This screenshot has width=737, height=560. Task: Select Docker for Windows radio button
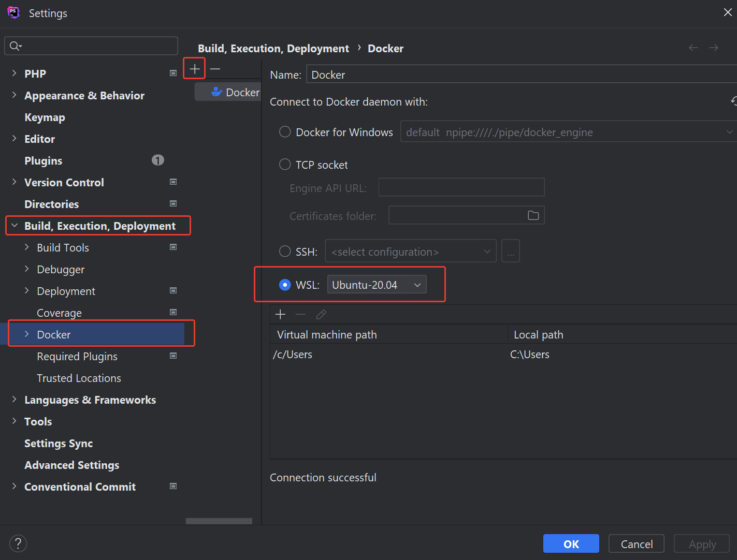(285, 132)
